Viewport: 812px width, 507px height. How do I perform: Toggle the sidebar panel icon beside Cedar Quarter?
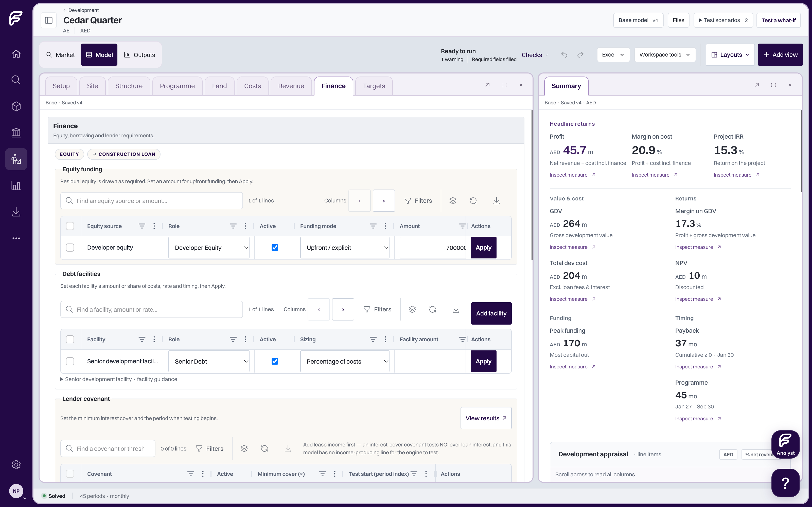(x=49, y=20)
